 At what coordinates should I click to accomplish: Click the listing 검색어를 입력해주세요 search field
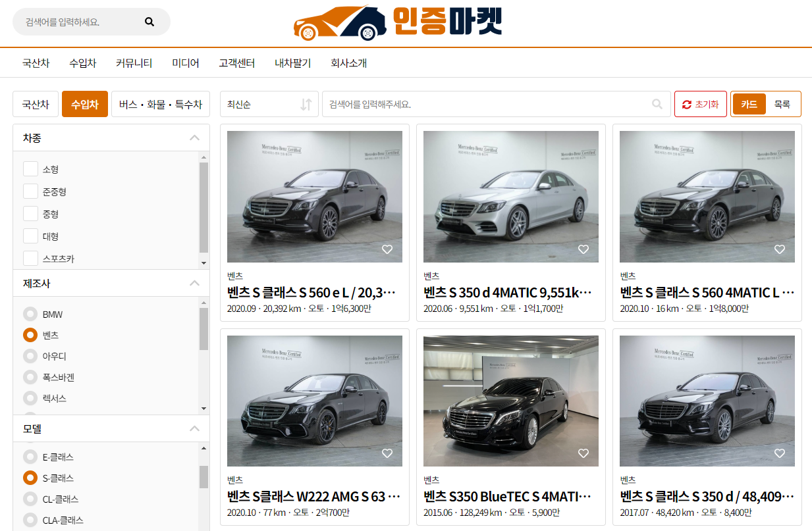497,104
